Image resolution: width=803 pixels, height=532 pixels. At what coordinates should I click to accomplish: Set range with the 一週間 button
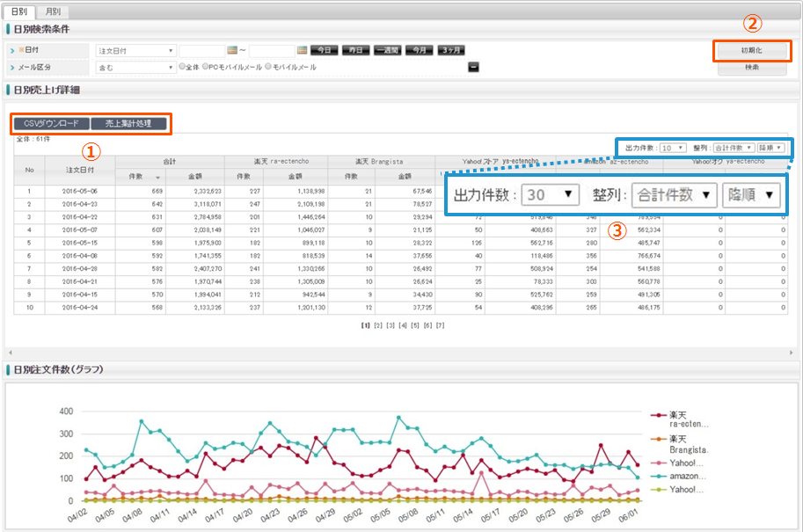point(388,50)
